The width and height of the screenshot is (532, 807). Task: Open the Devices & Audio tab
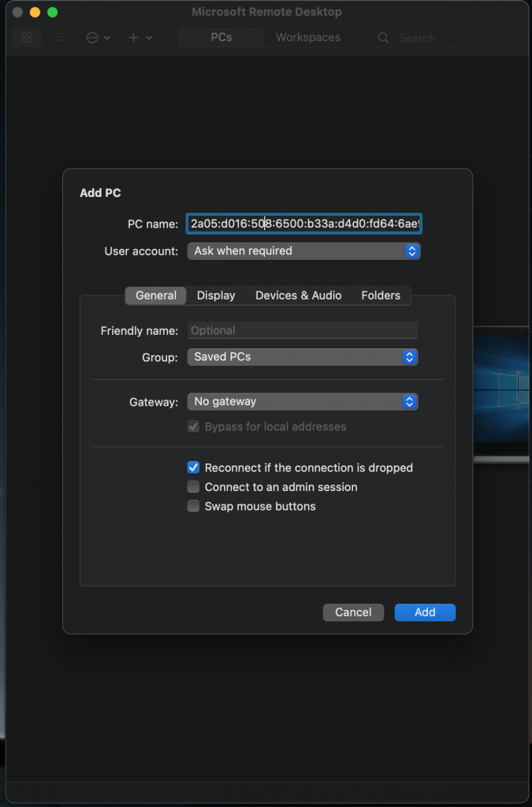[x=298, y=296]
